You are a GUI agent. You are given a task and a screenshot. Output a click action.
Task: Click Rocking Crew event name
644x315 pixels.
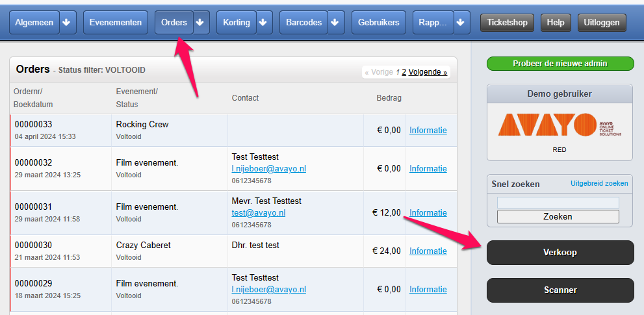coord(142,125)
